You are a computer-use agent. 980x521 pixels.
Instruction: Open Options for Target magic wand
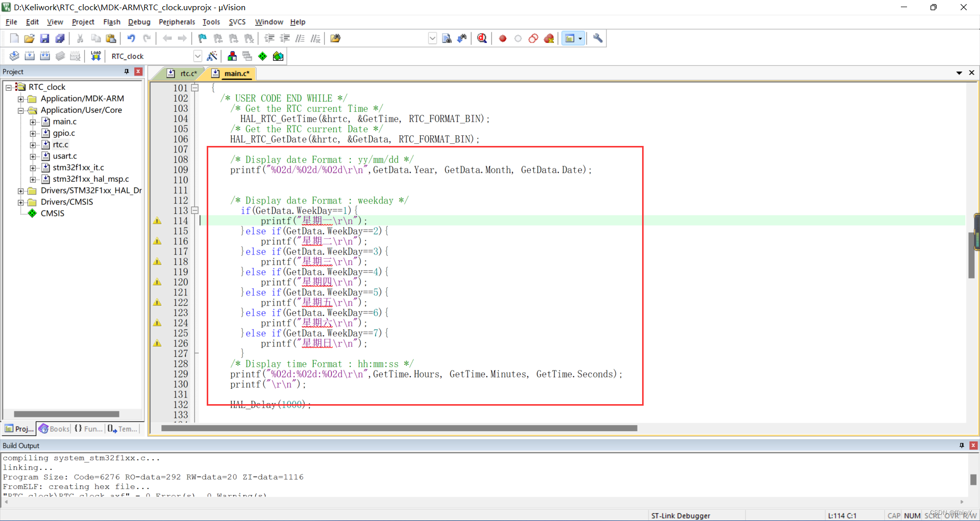212,56
